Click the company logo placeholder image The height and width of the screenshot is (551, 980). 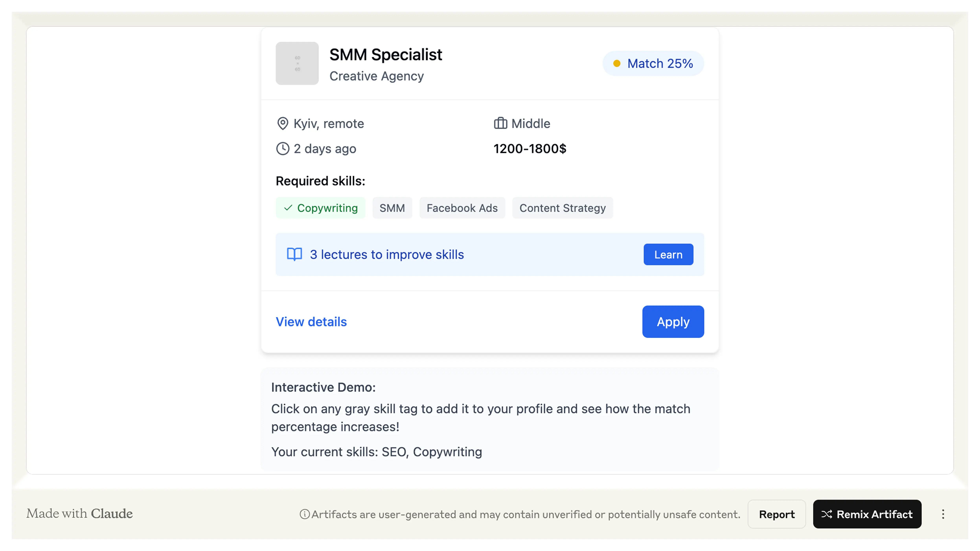[x=297, y=63]
